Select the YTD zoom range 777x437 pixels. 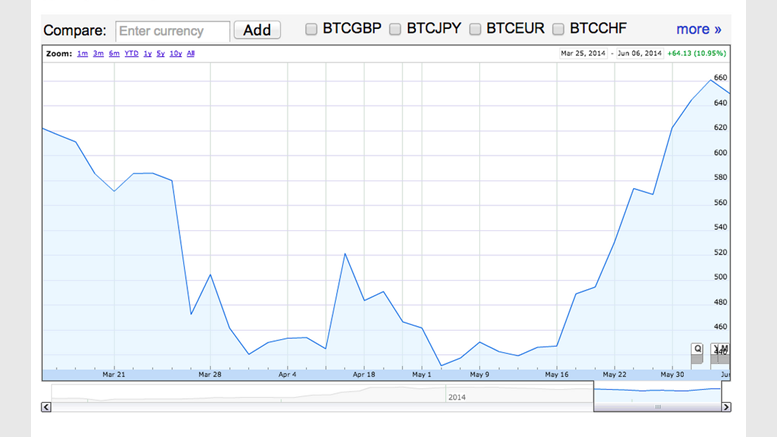[131, 54]
